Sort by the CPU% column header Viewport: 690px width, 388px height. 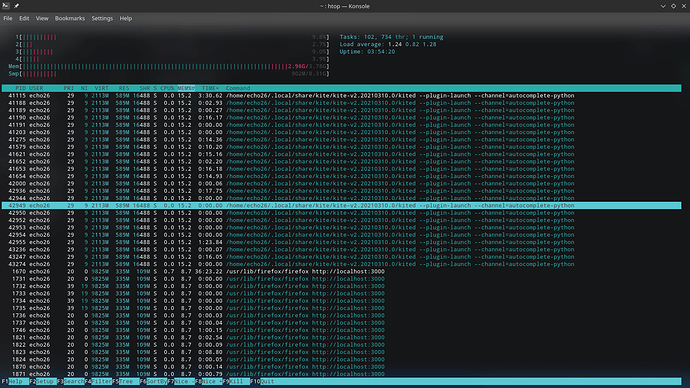167,88
